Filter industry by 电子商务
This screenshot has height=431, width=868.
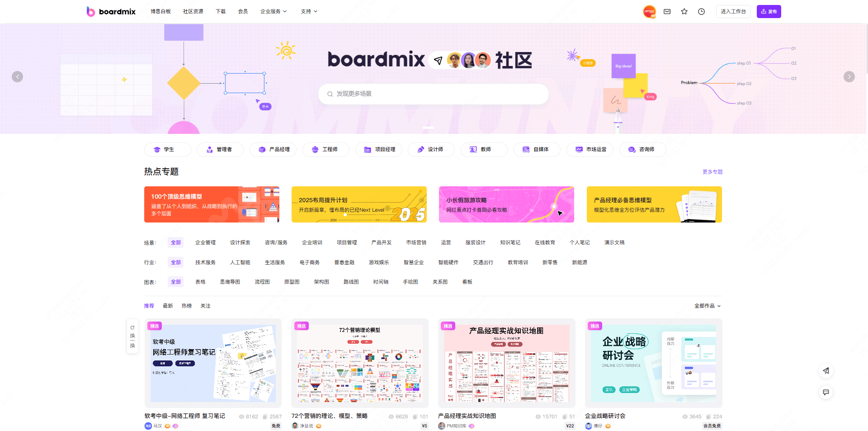point(309,262)
